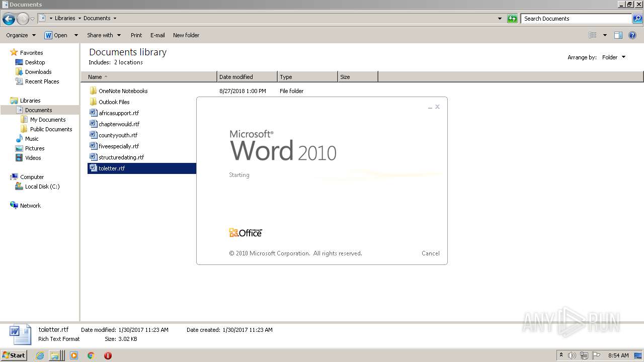
Task: Click the Libraries dropdown arrow in address bar
Action: 79,18
